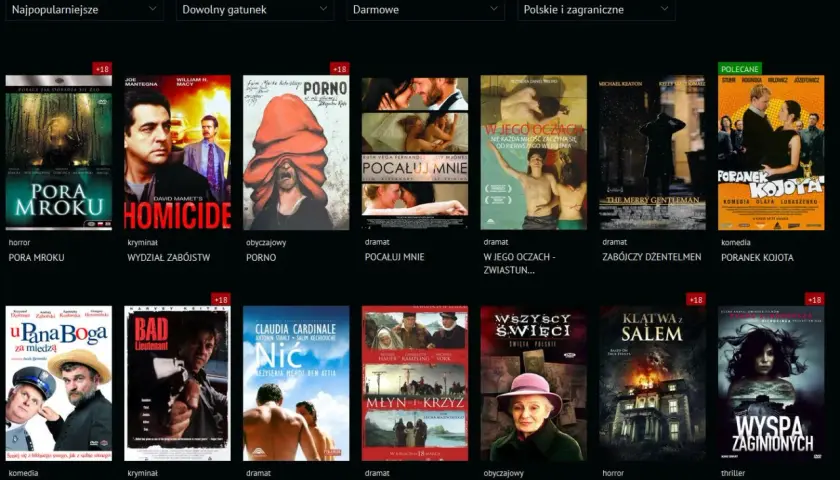Click the POCAŁUJ MNIE title link
840x480 pixels.
[x=394, y=257]
